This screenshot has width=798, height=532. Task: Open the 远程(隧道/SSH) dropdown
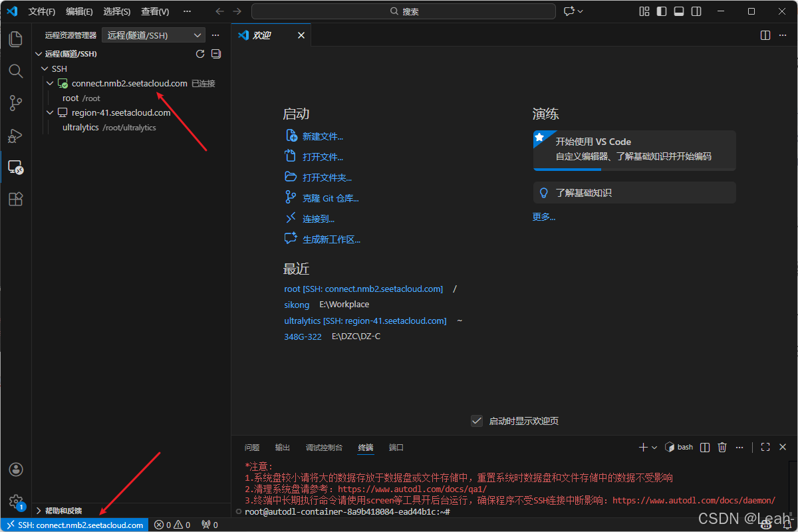153,35
